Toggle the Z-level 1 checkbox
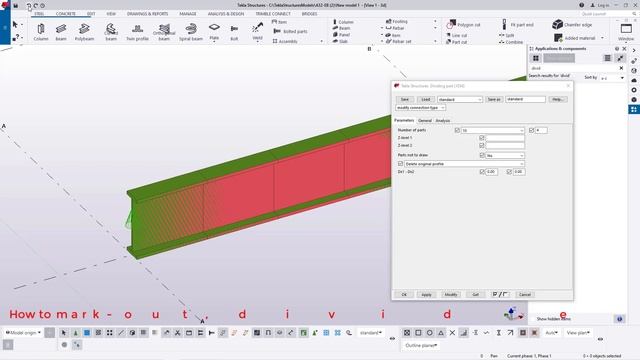 (482, 138)
